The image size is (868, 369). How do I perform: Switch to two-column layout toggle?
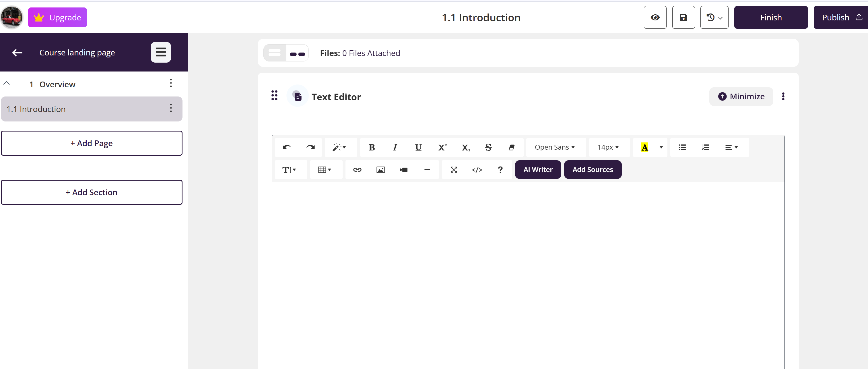point(297,53)
